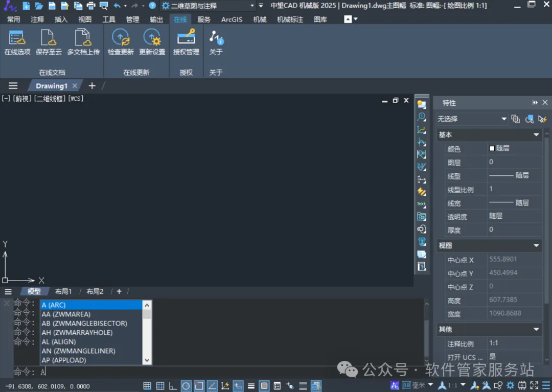Select AL (ALIGN) from command suggestions
Screen dimensions: 552x392
[x=91, y=342]
